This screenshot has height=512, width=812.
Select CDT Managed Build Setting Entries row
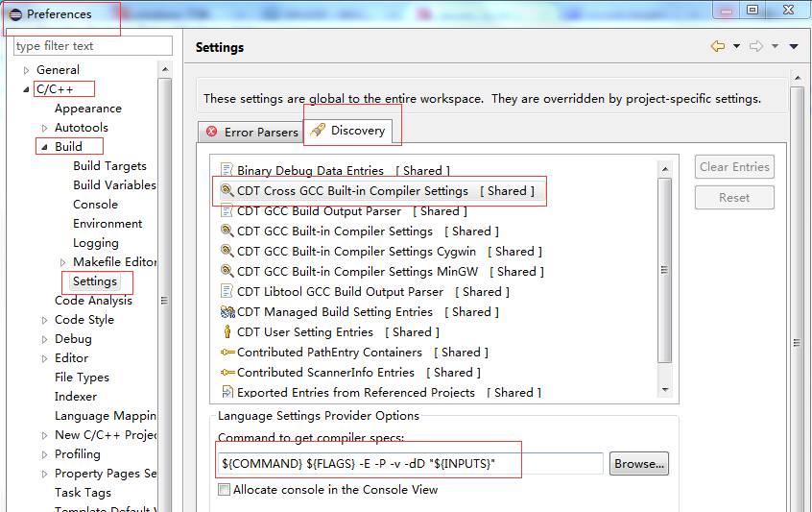tap(359, 312)
